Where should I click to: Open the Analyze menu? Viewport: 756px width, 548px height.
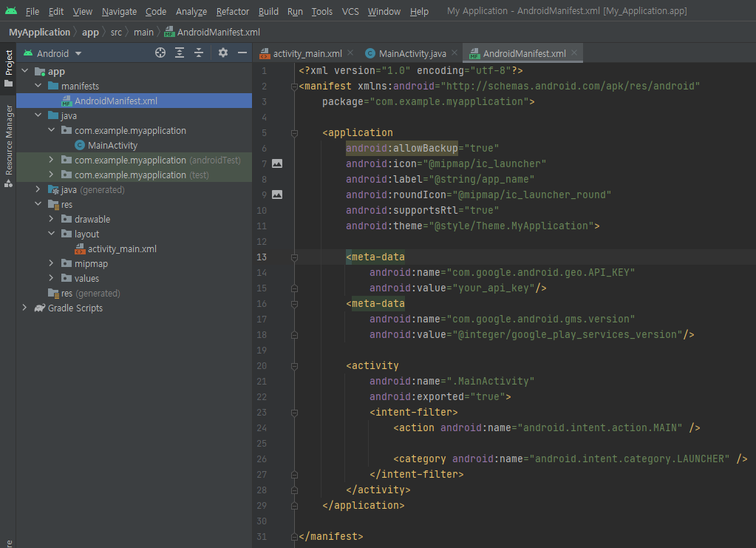(x=191, y=11)
